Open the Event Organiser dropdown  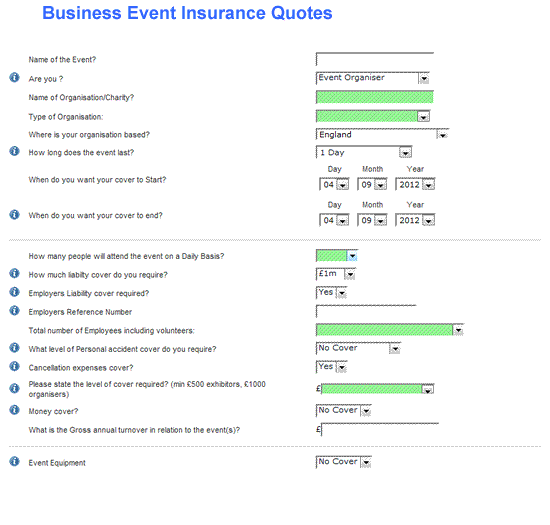tap(373, 78)
